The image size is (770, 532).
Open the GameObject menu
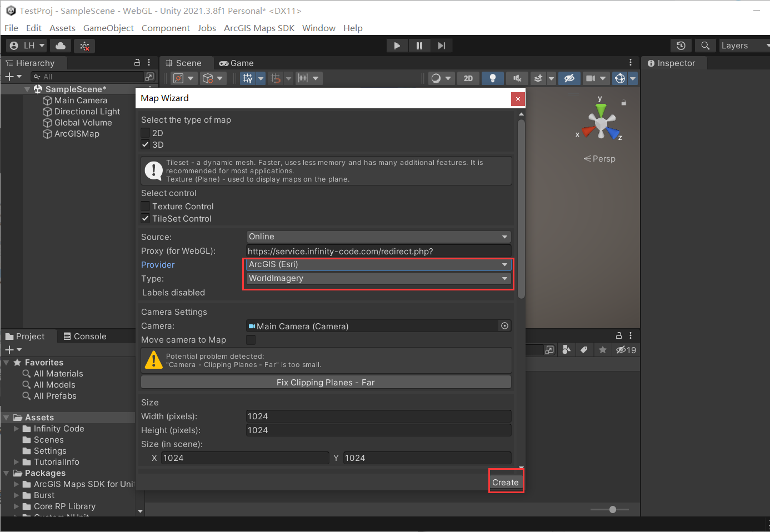[x=108, y=28]
